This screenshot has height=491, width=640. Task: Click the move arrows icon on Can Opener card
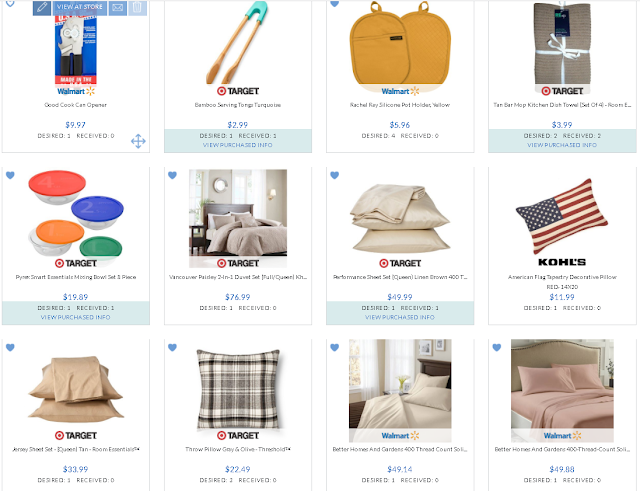[138, 141]
